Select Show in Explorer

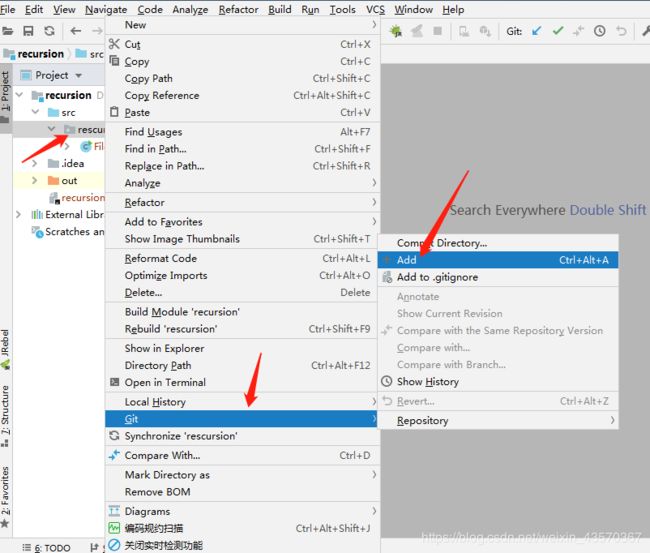pyautogui.click(x=243, y=348)
